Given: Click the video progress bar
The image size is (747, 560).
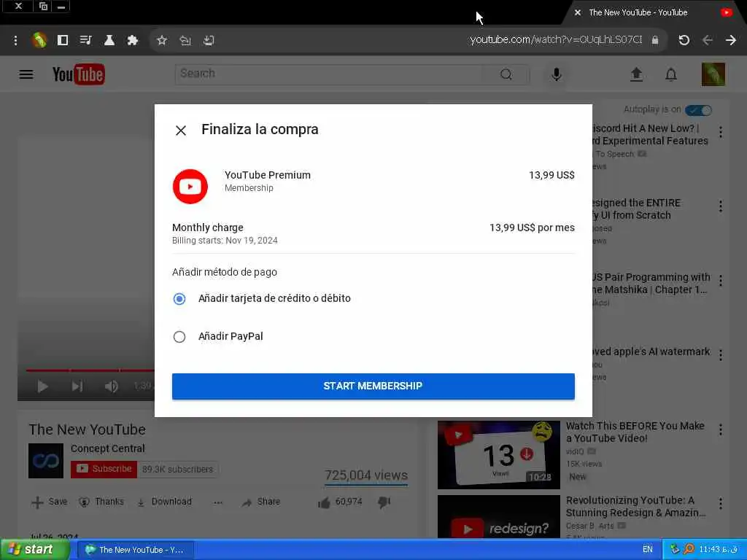Looking at the screenshot, I should tap(90, 370).
